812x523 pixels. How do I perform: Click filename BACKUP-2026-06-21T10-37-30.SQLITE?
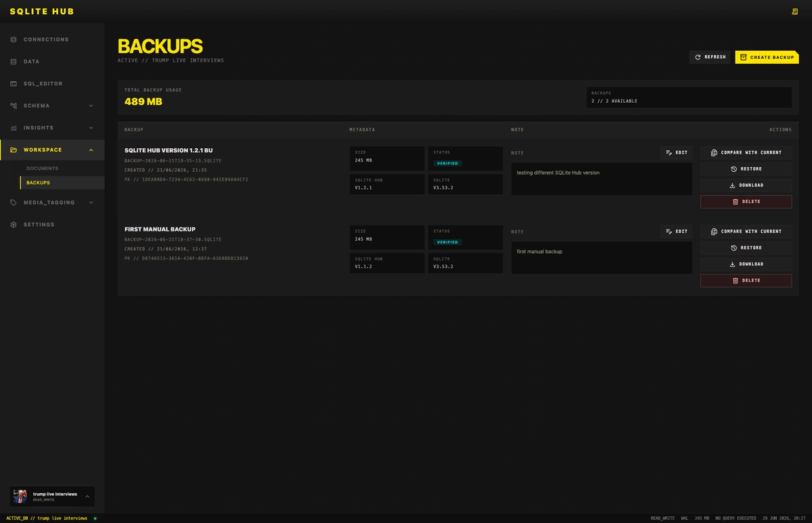(x=173, y=240)
